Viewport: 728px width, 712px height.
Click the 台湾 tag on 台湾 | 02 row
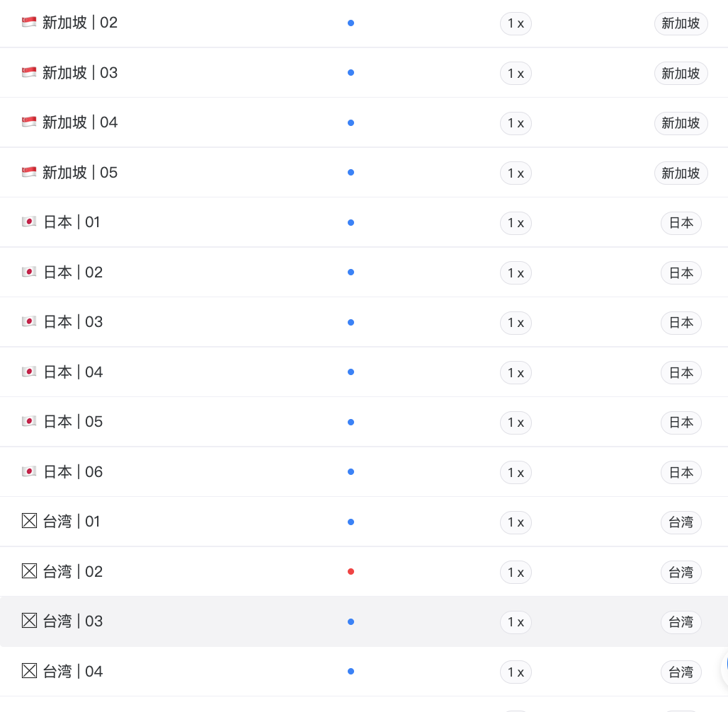click(681, 573)
